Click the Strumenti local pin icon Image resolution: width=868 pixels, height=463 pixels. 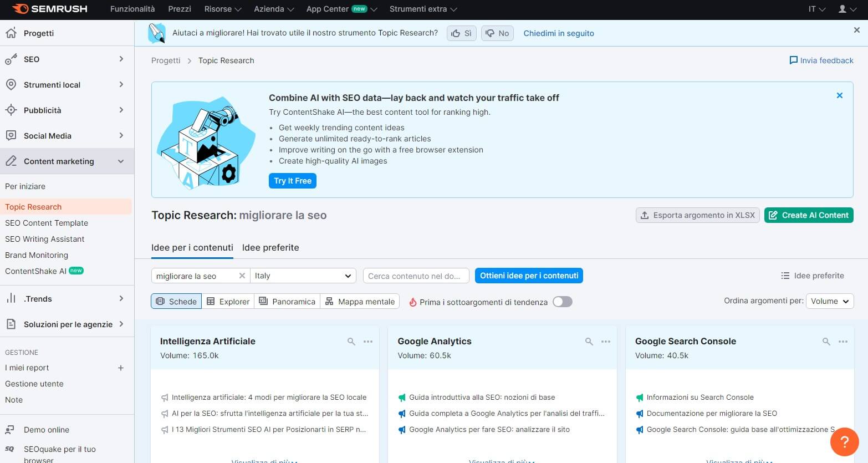coord(11,85)
